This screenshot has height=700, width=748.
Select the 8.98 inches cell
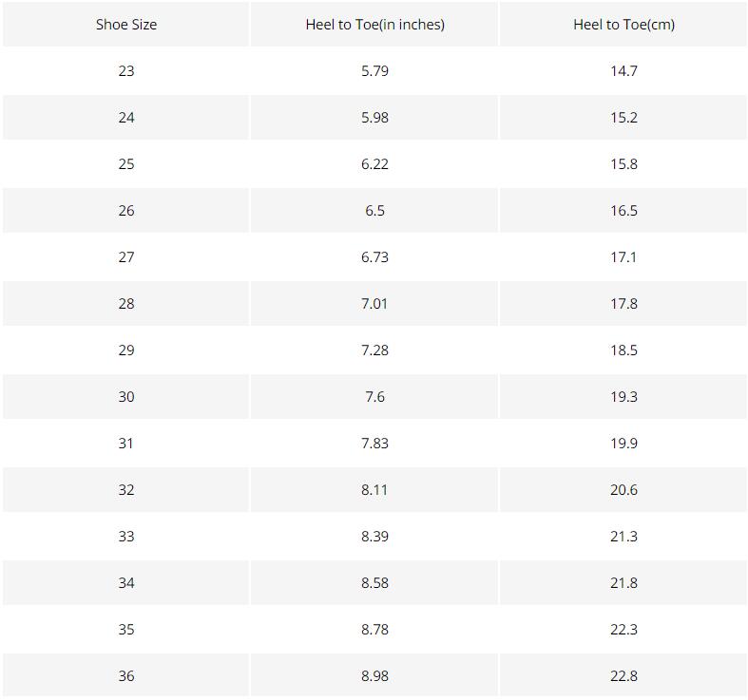[x=374, y=676]
